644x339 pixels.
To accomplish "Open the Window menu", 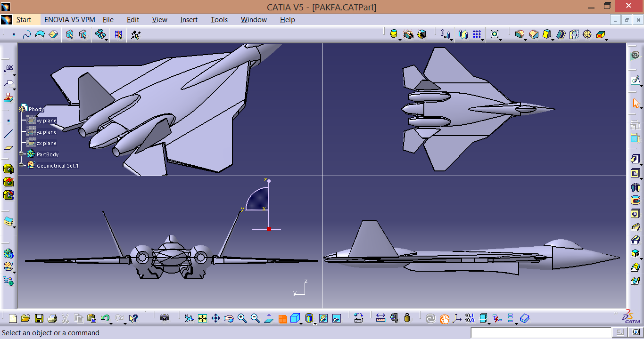I will click(254, 20).
